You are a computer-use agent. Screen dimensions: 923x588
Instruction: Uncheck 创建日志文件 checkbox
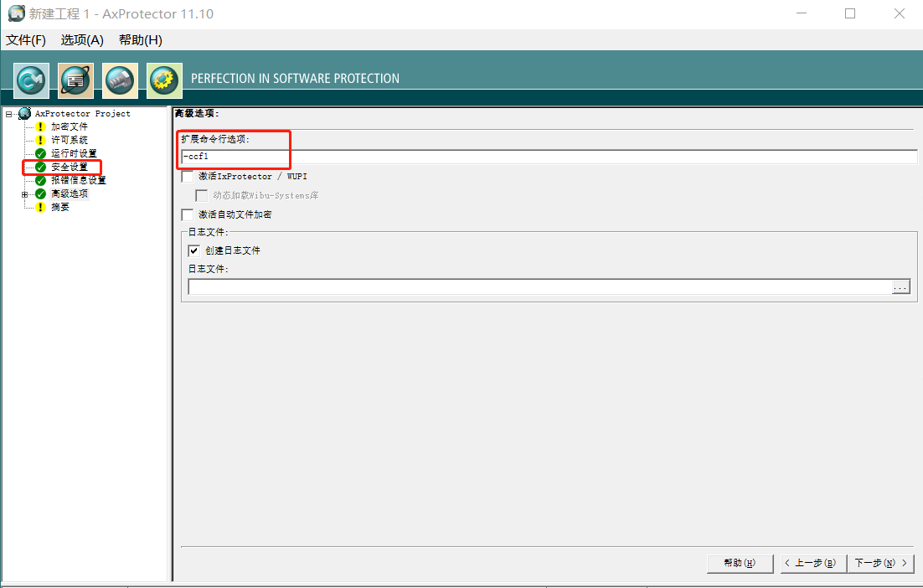[193, 250]
